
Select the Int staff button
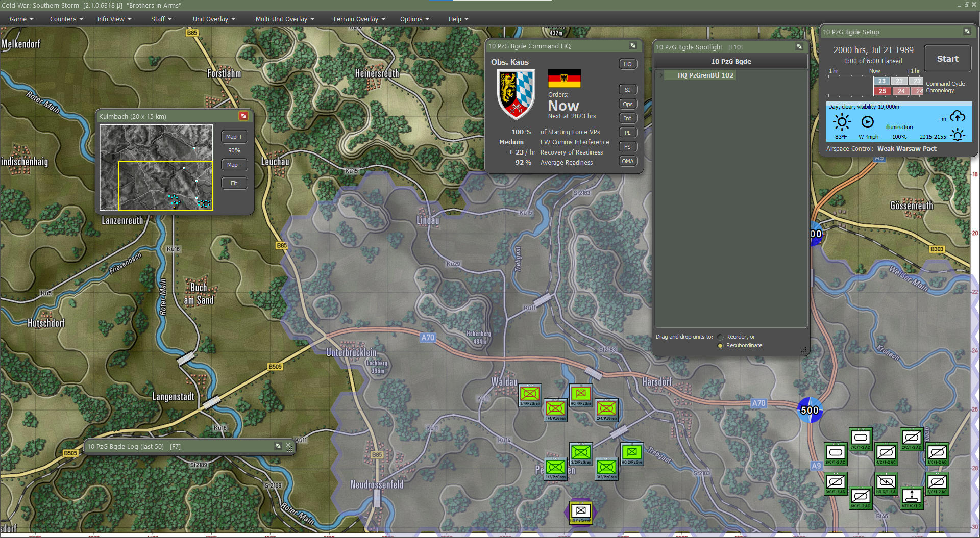pos(627,118)
